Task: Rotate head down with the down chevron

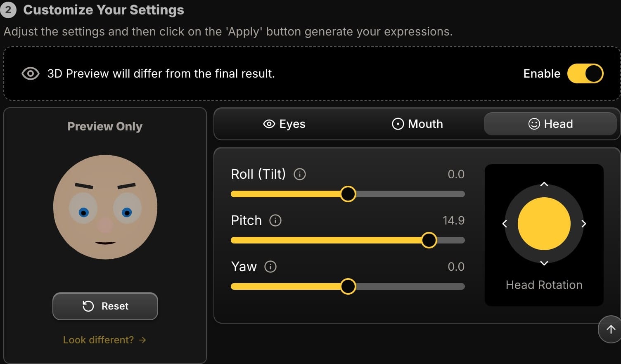Action: [544, 263]
